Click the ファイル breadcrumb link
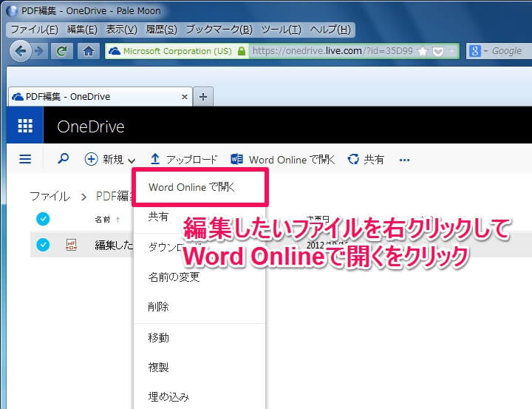 50,196
